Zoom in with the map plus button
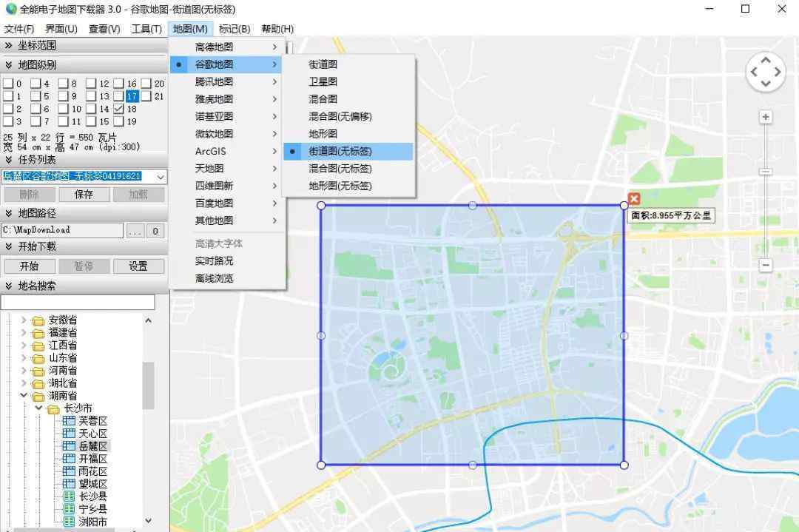799x532 pixels. (x=766, y=117)
